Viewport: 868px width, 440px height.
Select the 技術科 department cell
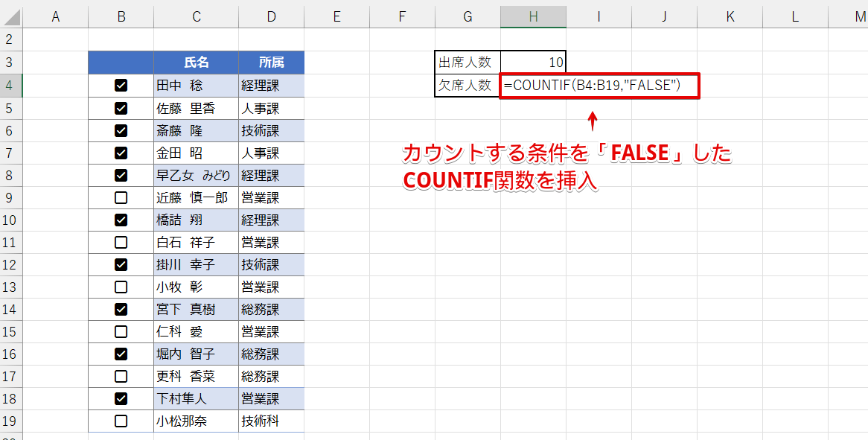[x=271, y=421]
